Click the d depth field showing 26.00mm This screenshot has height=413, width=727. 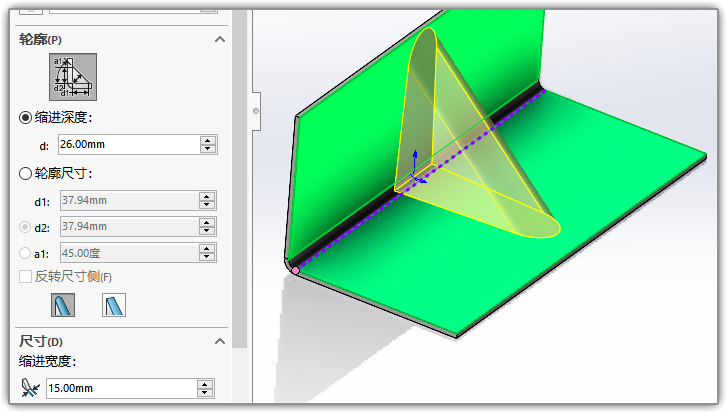(126, 145)
